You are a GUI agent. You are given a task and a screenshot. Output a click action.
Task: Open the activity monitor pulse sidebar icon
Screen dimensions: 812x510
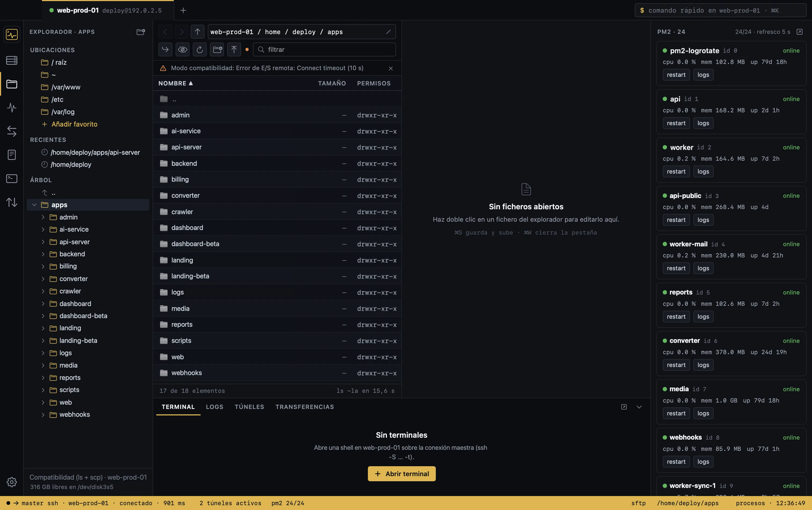pos(12,107)
